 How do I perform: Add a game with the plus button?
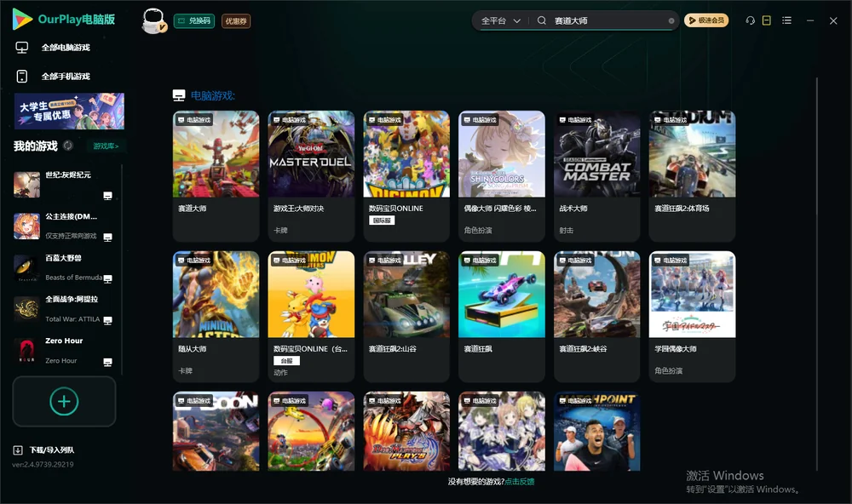coord(64,401)
